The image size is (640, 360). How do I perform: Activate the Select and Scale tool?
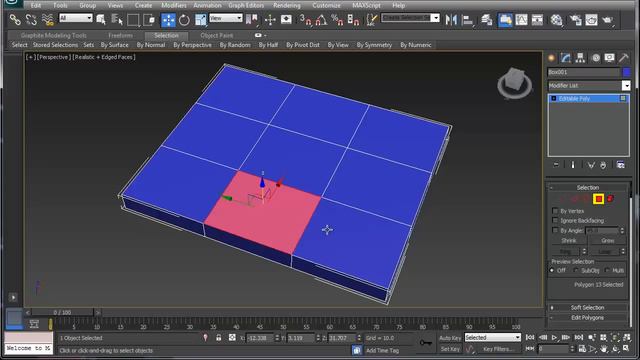pos(200,20)
